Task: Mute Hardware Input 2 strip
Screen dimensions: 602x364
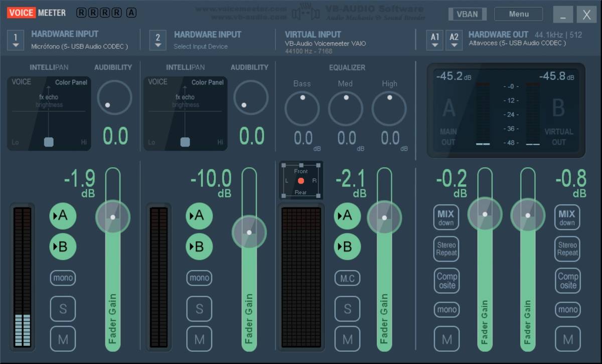Action: pos(199,339)
